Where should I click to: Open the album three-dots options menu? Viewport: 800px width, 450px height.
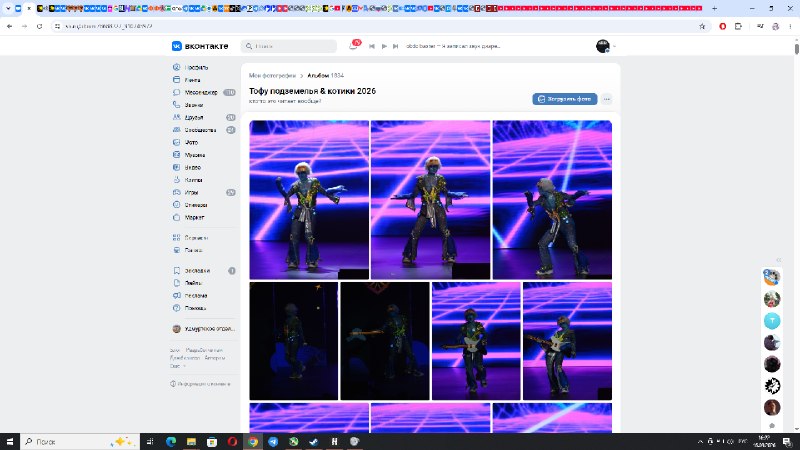tap(606, 99)
